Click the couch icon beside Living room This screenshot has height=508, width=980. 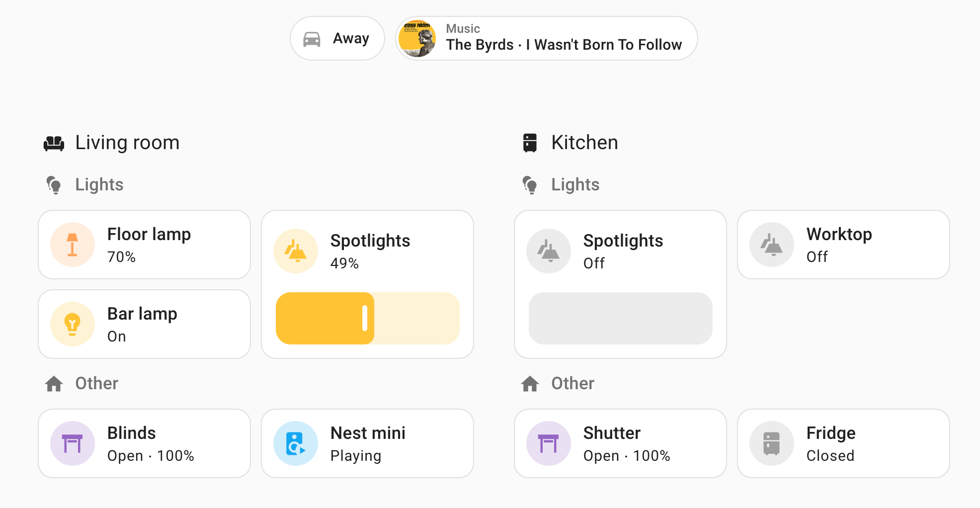(x=54, y=143)
